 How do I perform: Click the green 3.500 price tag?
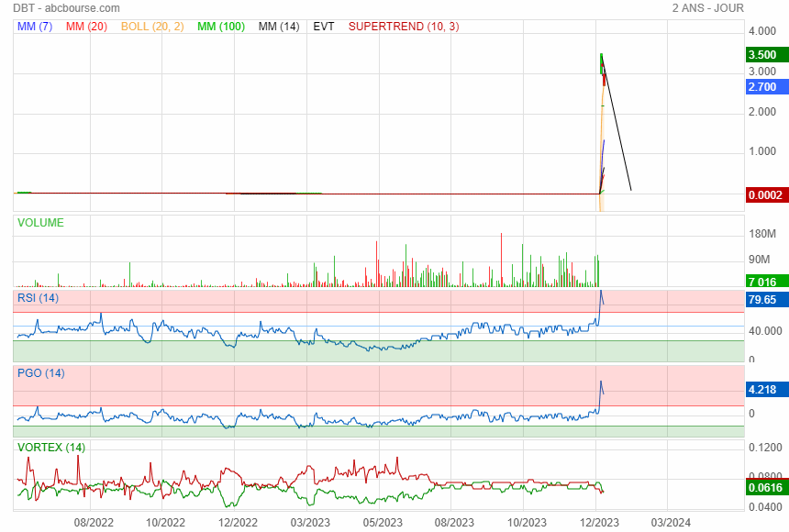click(767, 55)
